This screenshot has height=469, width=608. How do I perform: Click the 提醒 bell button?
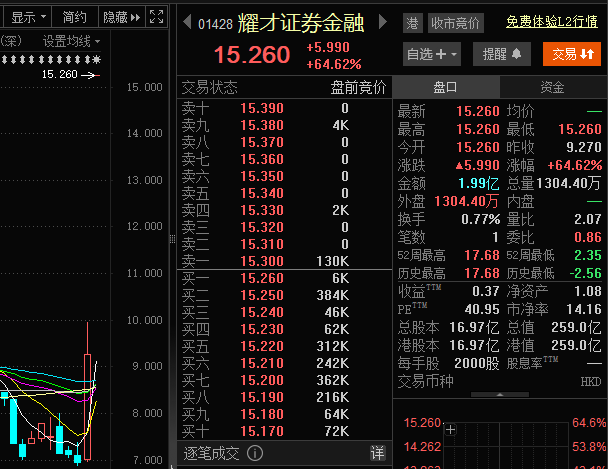click(x=502, y=54)
